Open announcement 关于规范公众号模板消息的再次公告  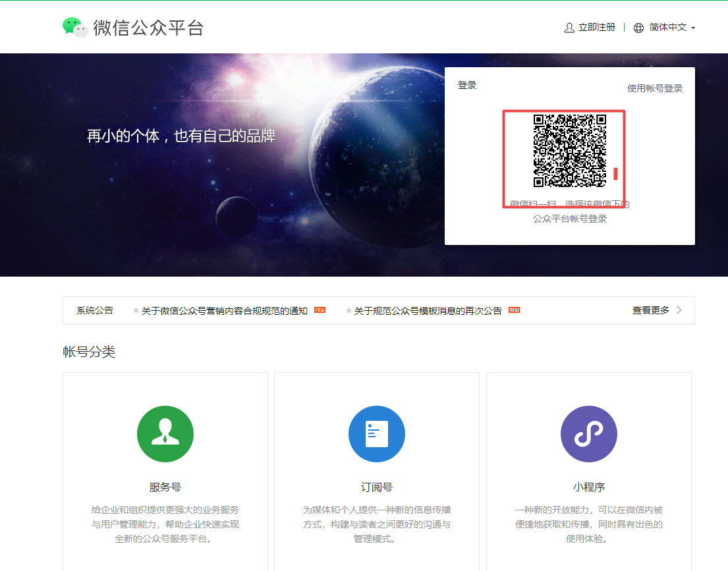point(428,311)
